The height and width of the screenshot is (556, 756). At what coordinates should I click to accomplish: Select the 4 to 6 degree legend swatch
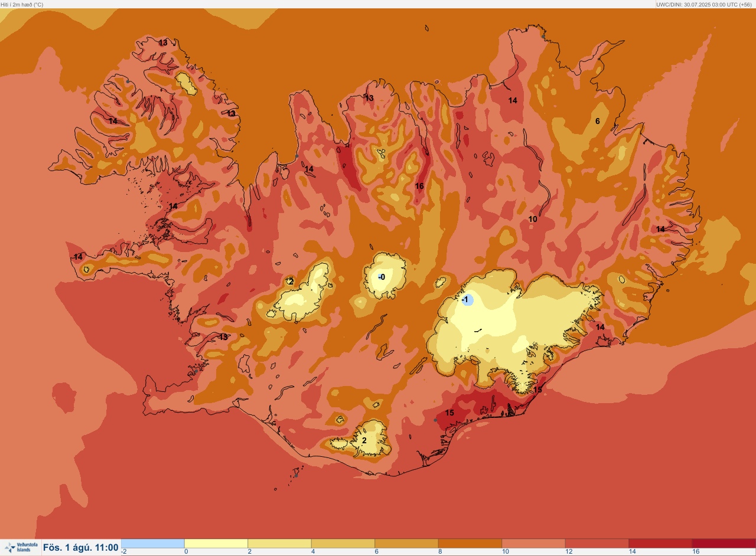pos(343,543)
